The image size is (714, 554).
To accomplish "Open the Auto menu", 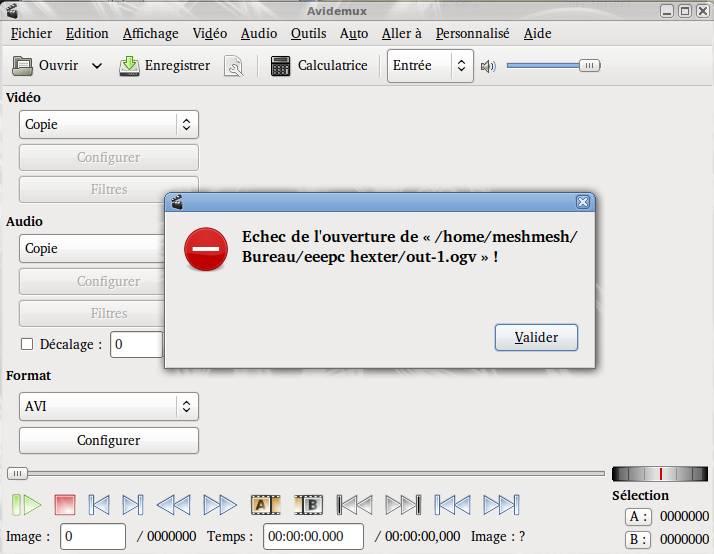I will coord(354,34).
